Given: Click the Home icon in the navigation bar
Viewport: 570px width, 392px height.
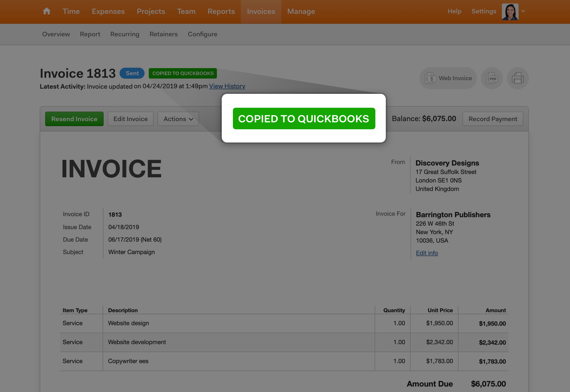Looking at the screenshot, I should [46, 11].
